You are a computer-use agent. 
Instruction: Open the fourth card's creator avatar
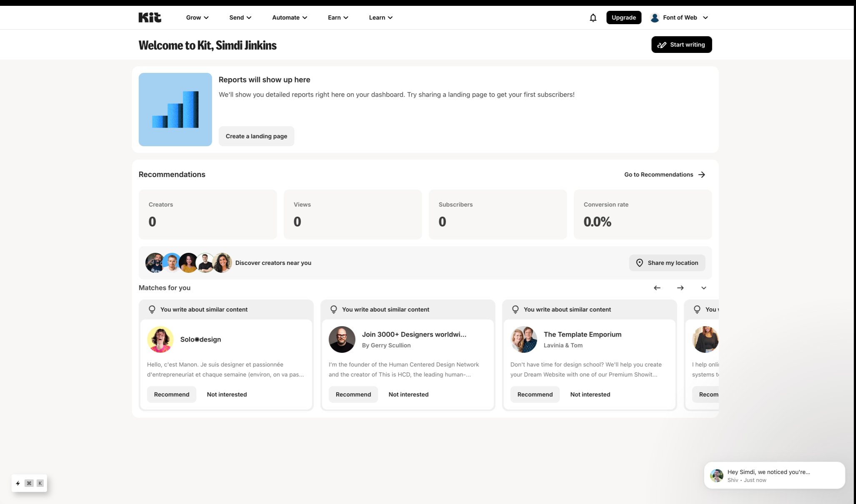(x=705, y=339)
